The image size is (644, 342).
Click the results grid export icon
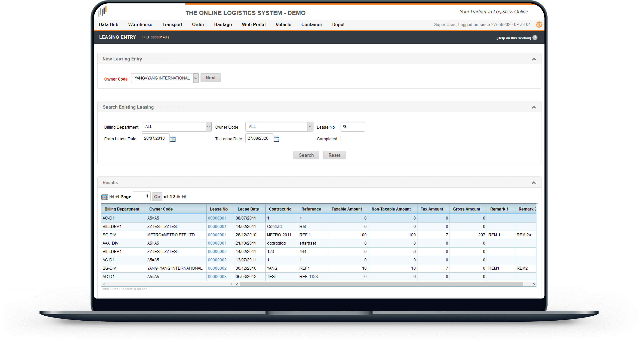105,197
